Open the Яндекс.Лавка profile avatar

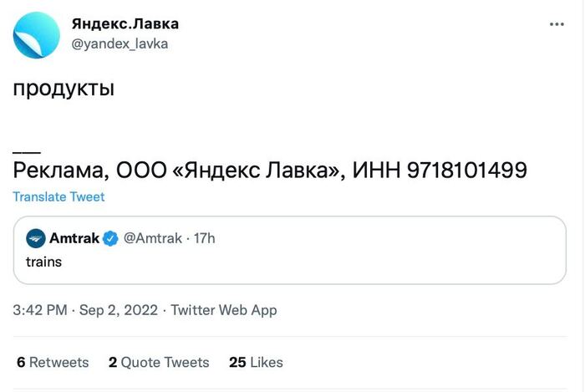point(37,34)
